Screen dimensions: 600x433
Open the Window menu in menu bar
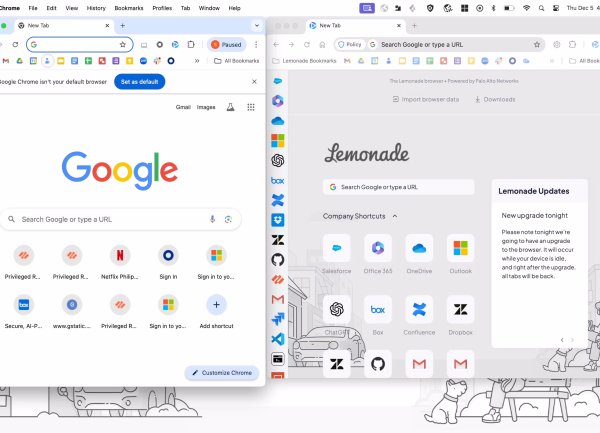tap(209, 8)
